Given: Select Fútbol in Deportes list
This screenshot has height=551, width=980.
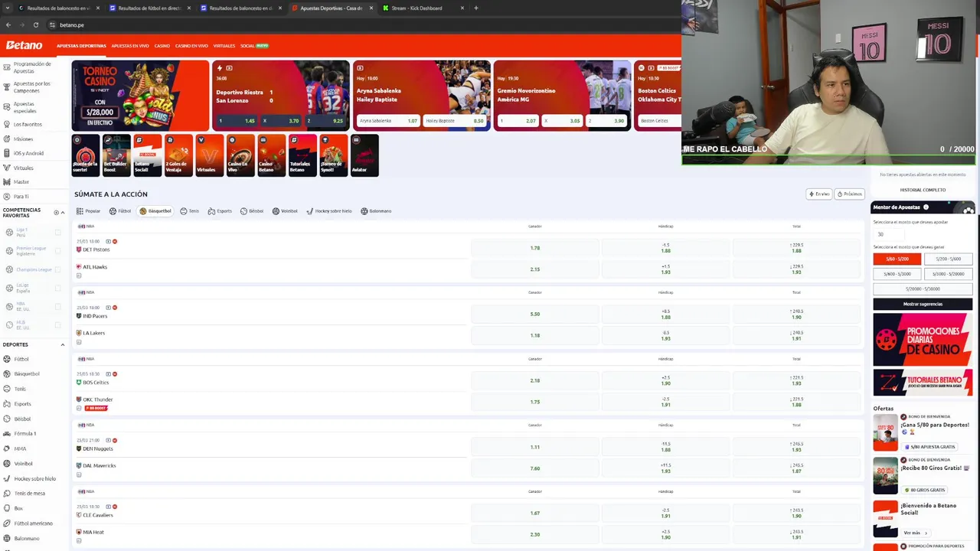Looking at the screenshot, I should [x=21, y=359].
